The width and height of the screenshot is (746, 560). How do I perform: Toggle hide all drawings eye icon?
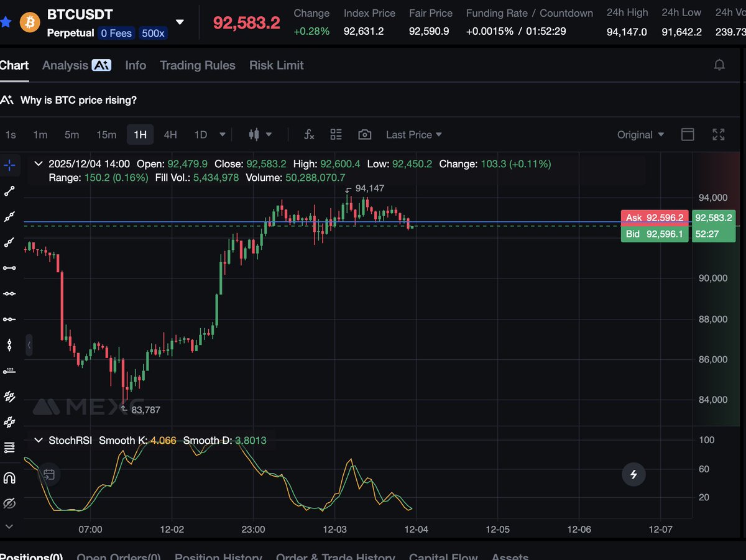tap(9, 503)
